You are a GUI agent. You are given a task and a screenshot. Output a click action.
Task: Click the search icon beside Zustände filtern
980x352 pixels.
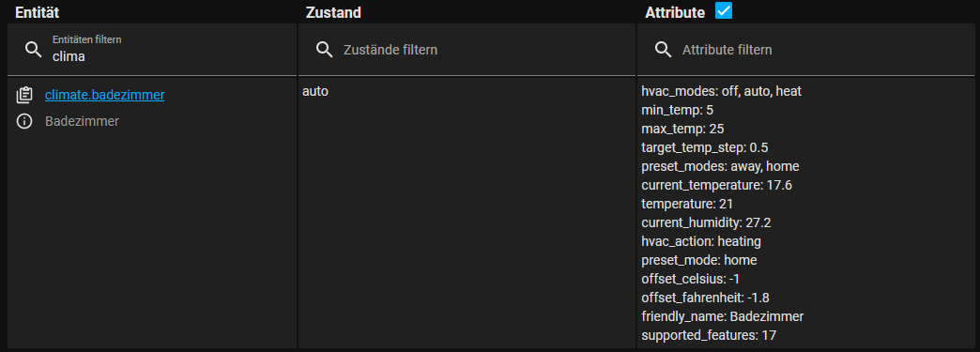click(325, 50)
